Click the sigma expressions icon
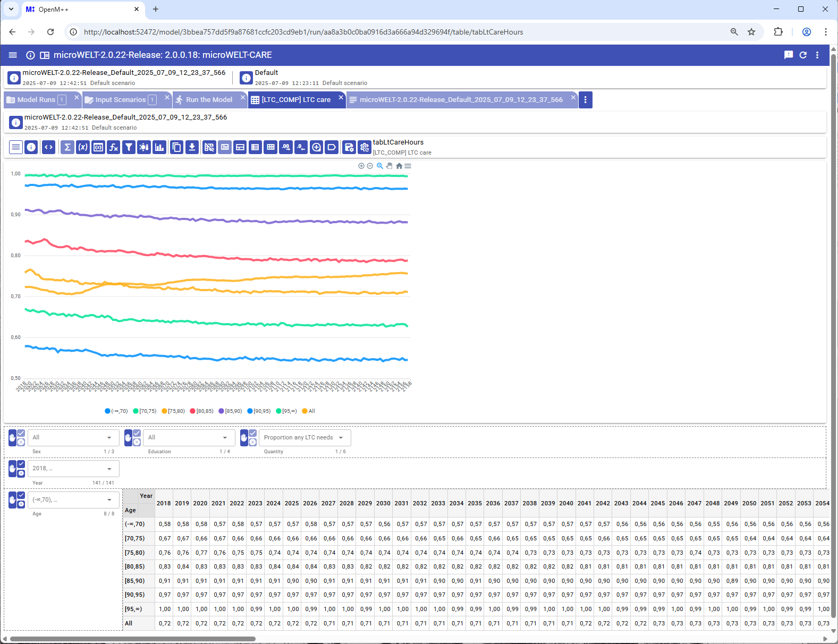Screen dimensions: 838x644 click(x=67, y=147)
